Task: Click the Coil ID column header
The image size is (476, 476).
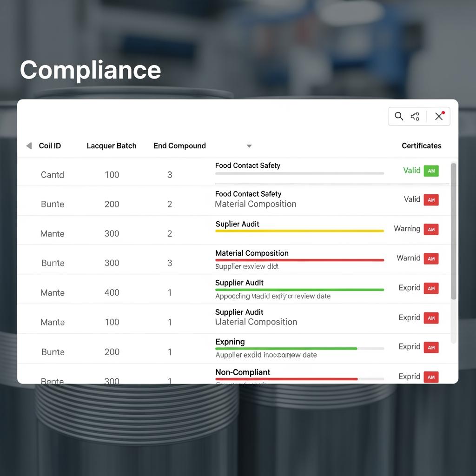Action: (x=50, y=145)
